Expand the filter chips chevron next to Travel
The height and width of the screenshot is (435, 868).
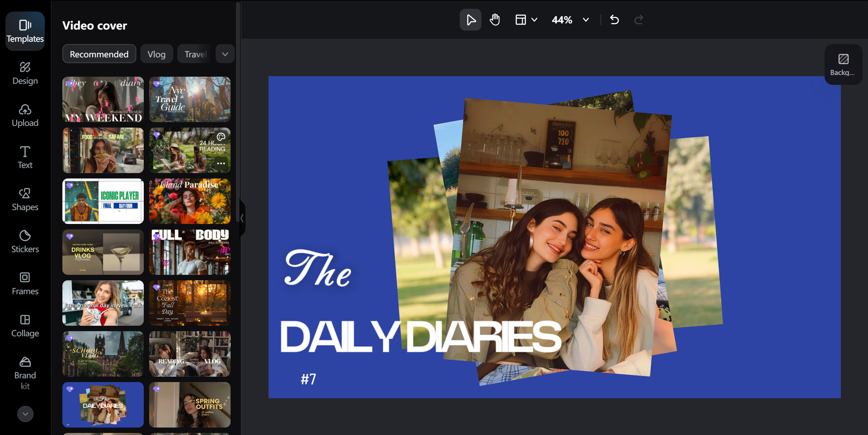(224, 54)
